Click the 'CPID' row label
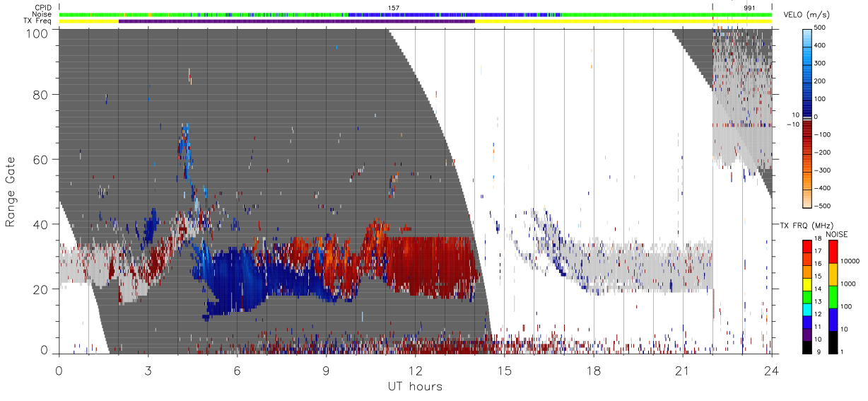Screen dimensions: 868x401 pyautogui.click(x=42, y=8)
